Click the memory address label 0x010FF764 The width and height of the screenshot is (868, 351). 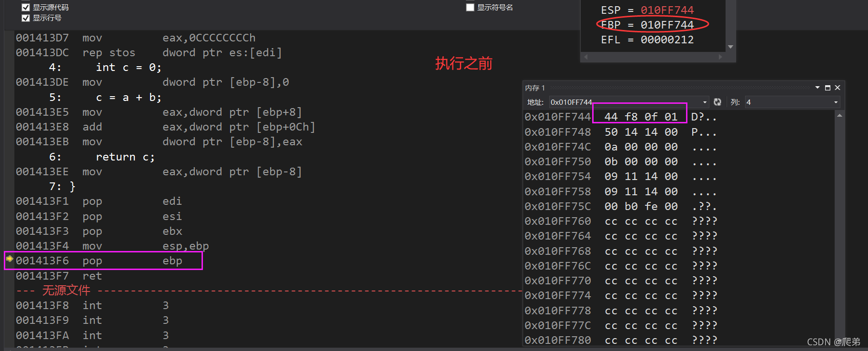(x=558, y=236)
